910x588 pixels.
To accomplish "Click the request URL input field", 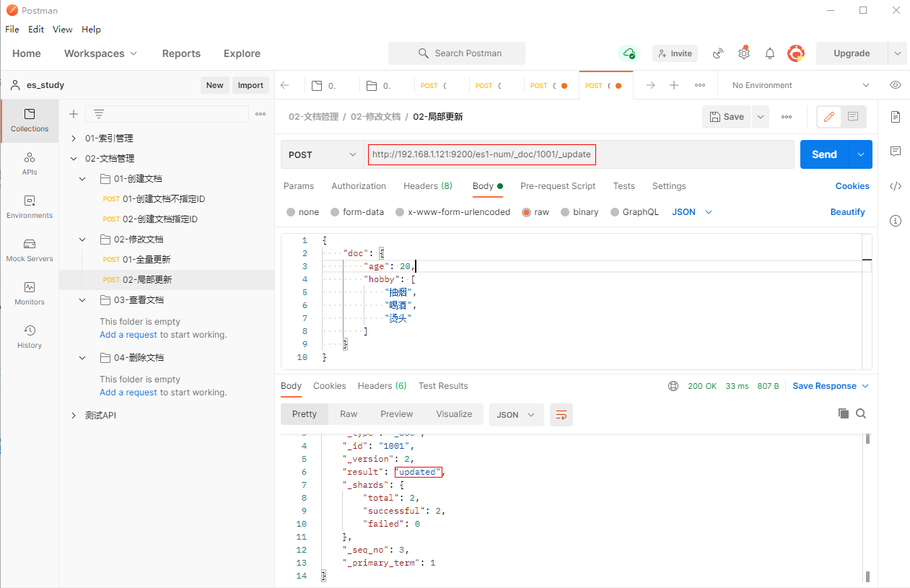I will (577, 154).
